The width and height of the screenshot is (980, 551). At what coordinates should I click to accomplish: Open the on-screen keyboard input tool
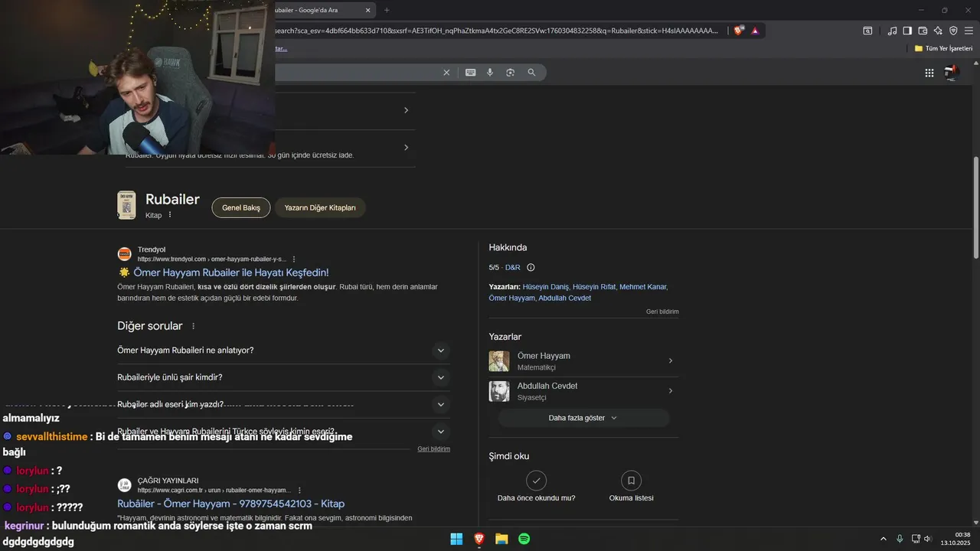470,73
